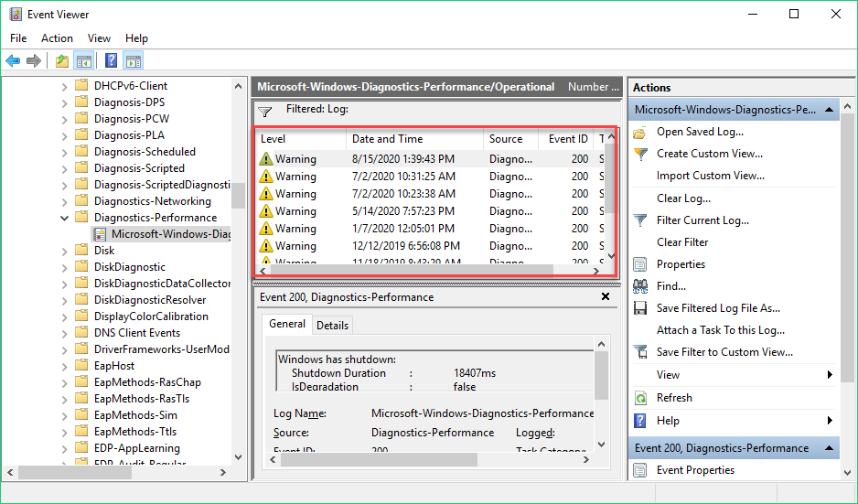The width and height of the screenshot is (858, 504).
Task: Select the EapMethods-RasChap tree item
Action: pos(147,382)
